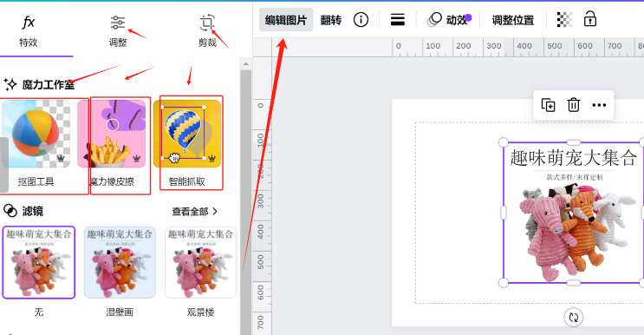Click the 翻转 flip button
The image size is (644, 335).
tap(330, 20)
